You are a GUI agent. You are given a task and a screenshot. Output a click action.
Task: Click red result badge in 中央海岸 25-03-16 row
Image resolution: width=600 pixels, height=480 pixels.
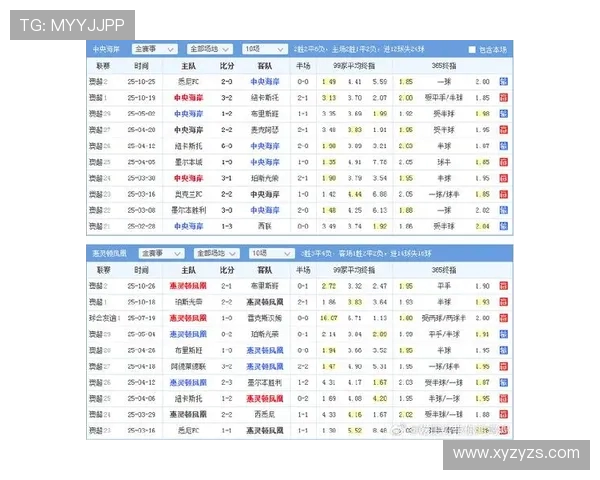point(504,194)
